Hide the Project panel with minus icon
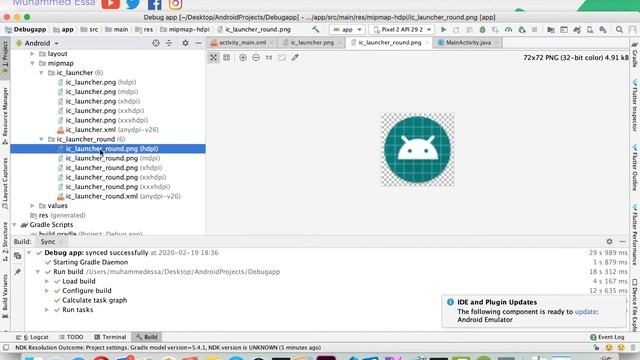This screenshot has width=640, height=360. pyautogui.click(x=198, y=43)
